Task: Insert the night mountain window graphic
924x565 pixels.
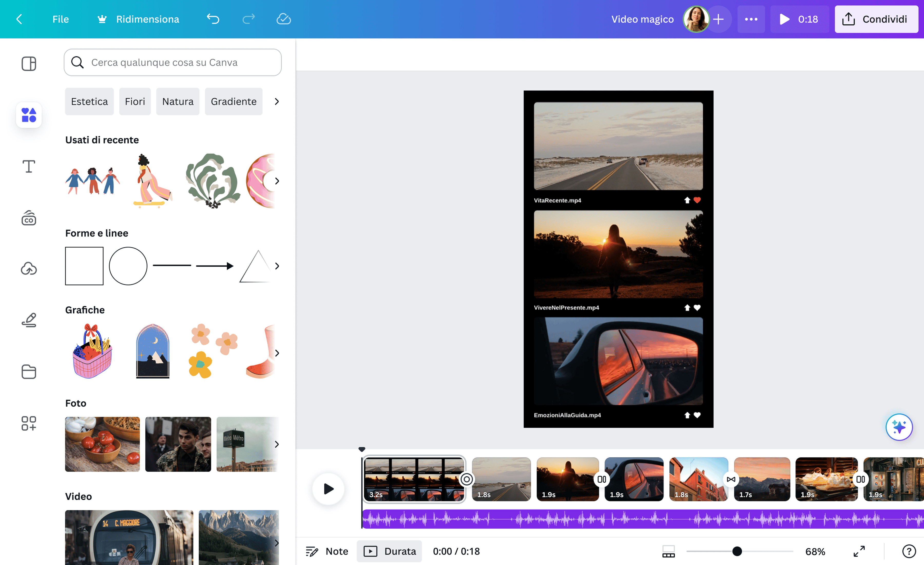Action: (153, 351)
